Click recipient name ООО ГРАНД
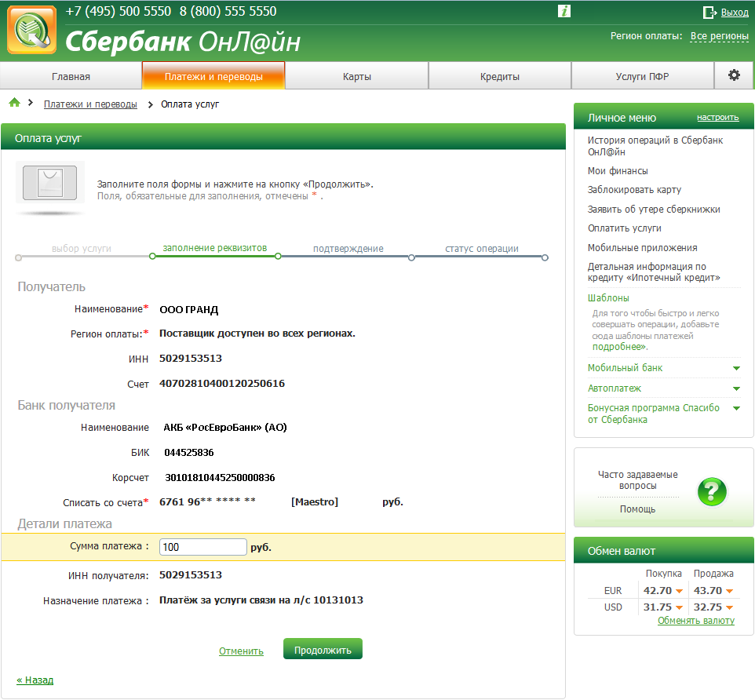Image resolution: width=755 pixels, height=700 pixels. pyautogui.click(x=188, y=309)
